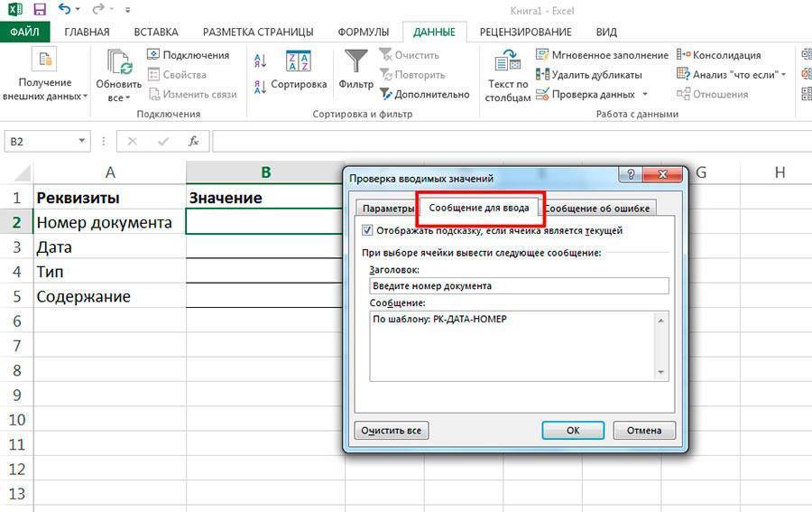Click the Sort A to Z ascending icon
812x512 pixels.
(x=261, y=61)
